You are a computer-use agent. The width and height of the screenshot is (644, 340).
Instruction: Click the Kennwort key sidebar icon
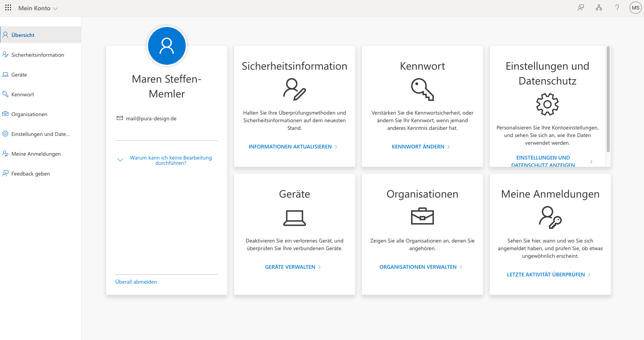click(x=5, y=94)
